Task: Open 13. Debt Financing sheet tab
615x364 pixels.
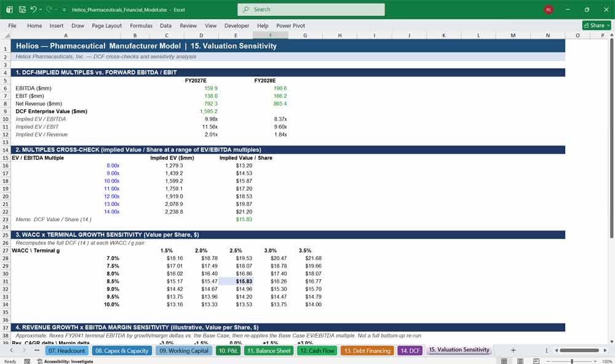Action: click(x=368, y=350)
